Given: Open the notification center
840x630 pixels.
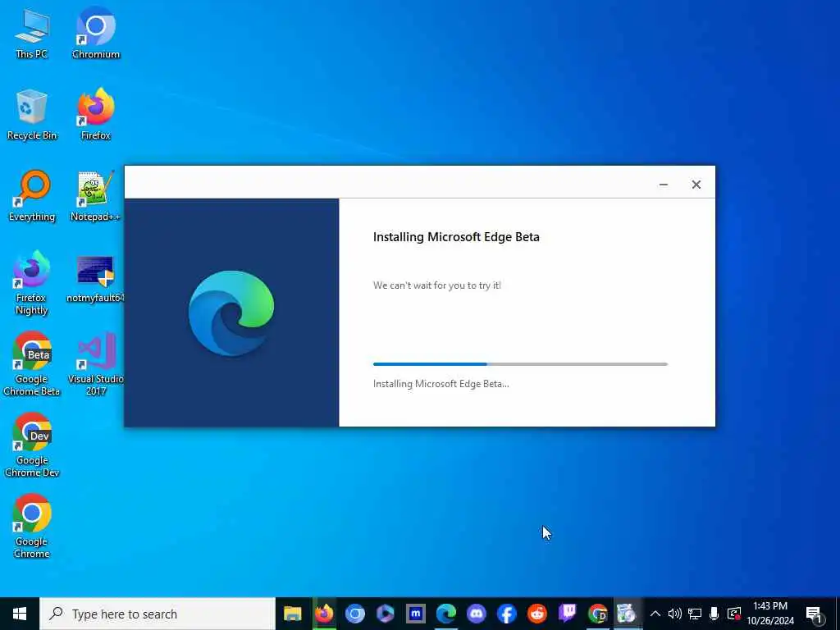Looking at the screenshot, I should coord(814,614).
